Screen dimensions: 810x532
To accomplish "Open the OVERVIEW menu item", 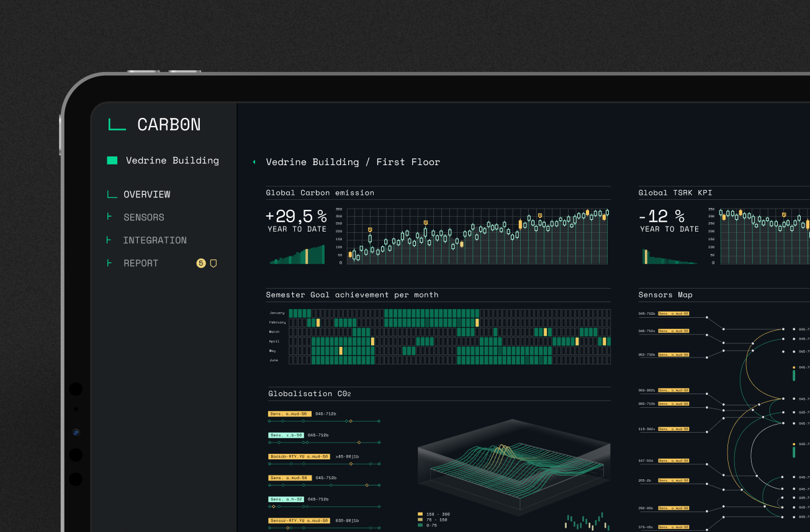I will click(x=146, y=194).
